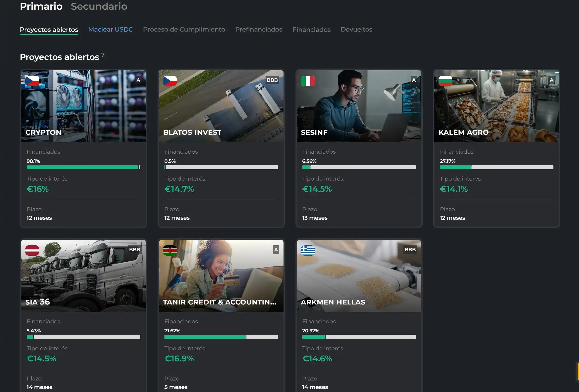Viewport: 579px width, 392px height.
Task: Click the Italian flag on SESINF card
Action: (308, 81)
